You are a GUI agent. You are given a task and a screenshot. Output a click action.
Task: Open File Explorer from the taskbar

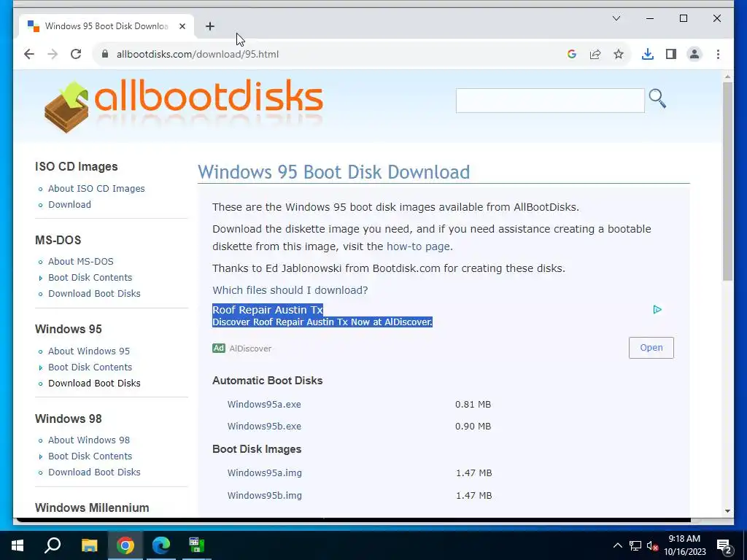(x=89, y=545)
